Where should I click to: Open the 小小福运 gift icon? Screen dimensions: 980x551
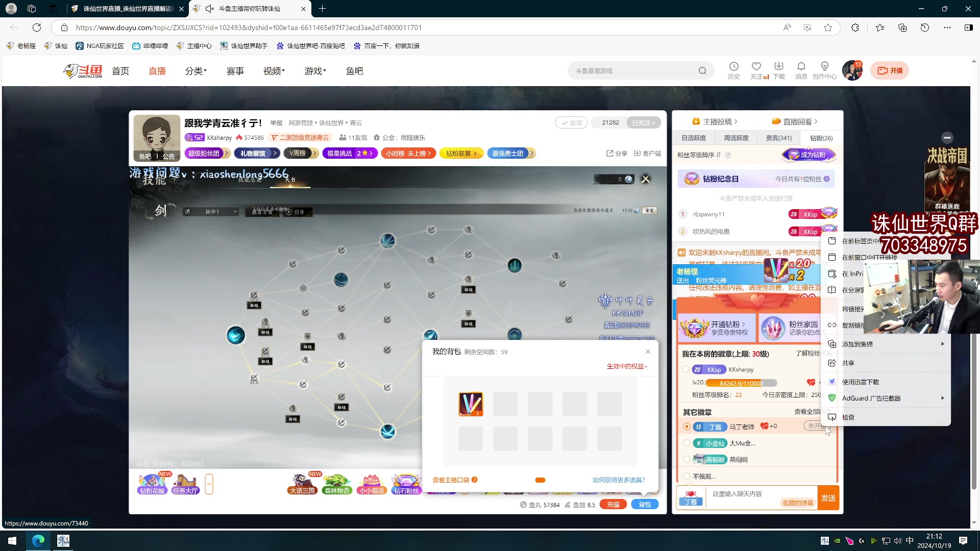[371, 484]
